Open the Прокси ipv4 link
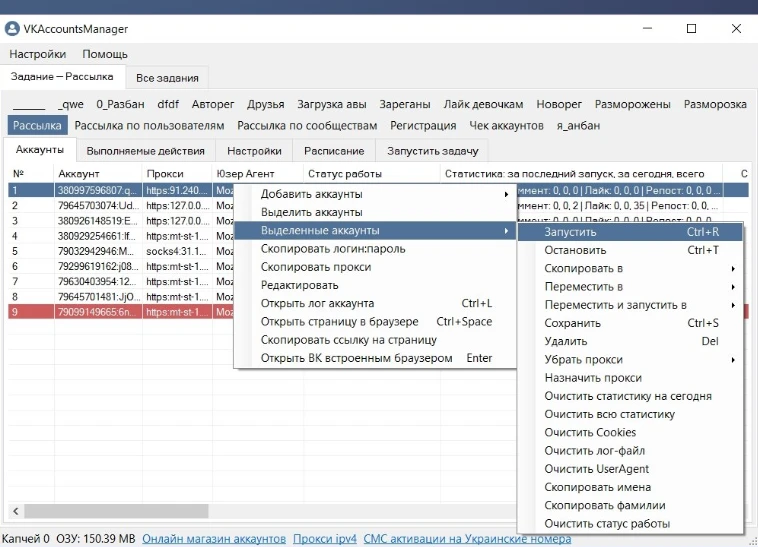The image size is (758, 547). (x=325, y=539)
